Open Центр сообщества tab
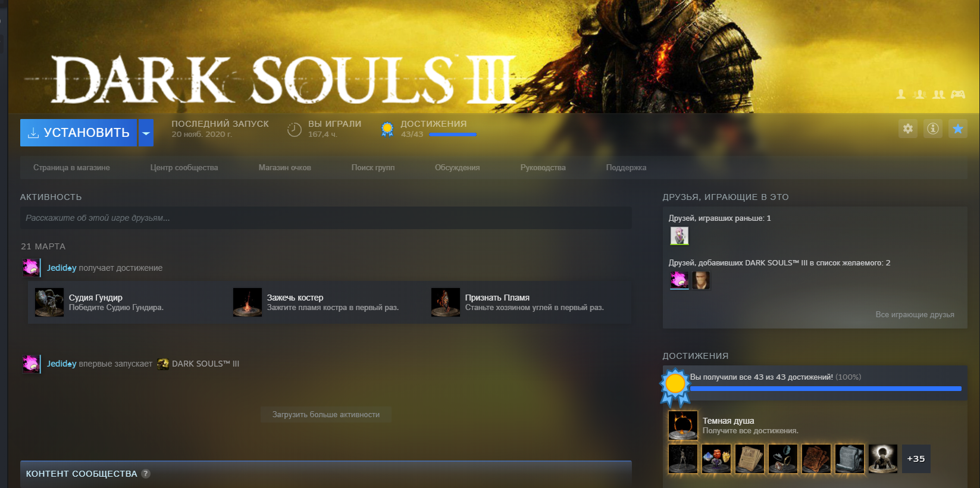This screenshot has height=488, width=980. [184, 168]
